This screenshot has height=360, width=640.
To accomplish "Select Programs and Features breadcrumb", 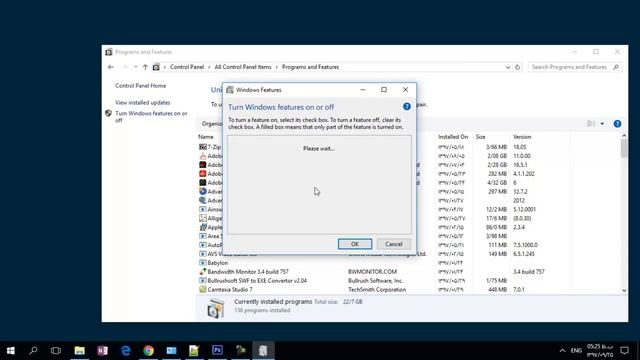I will click(x=310, y=67).
